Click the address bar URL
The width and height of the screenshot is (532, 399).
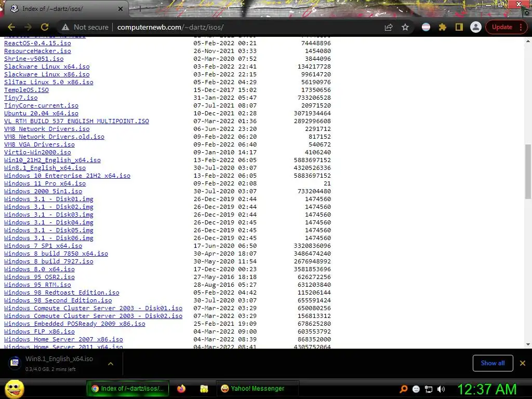click(x=170, y=27)
